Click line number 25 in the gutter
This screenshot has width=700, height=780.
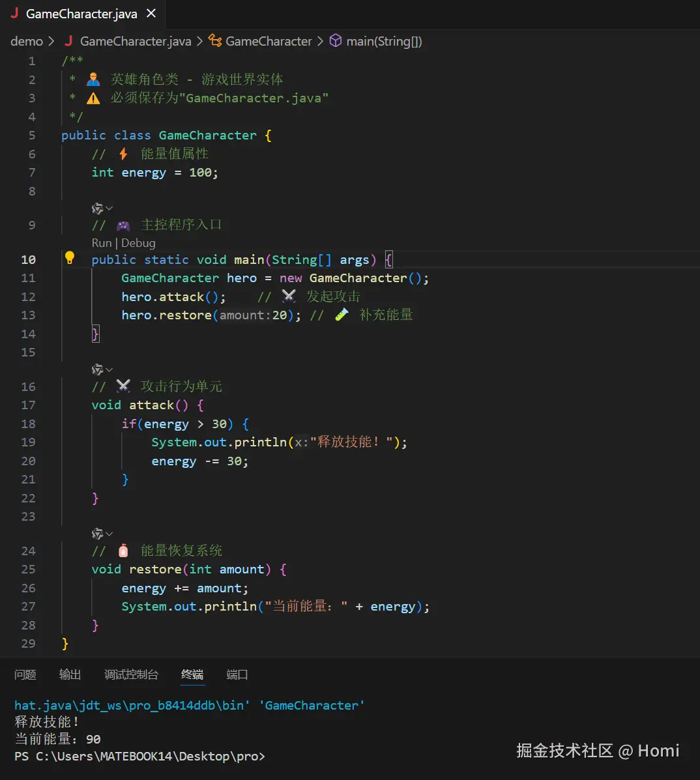coord(29,570)
